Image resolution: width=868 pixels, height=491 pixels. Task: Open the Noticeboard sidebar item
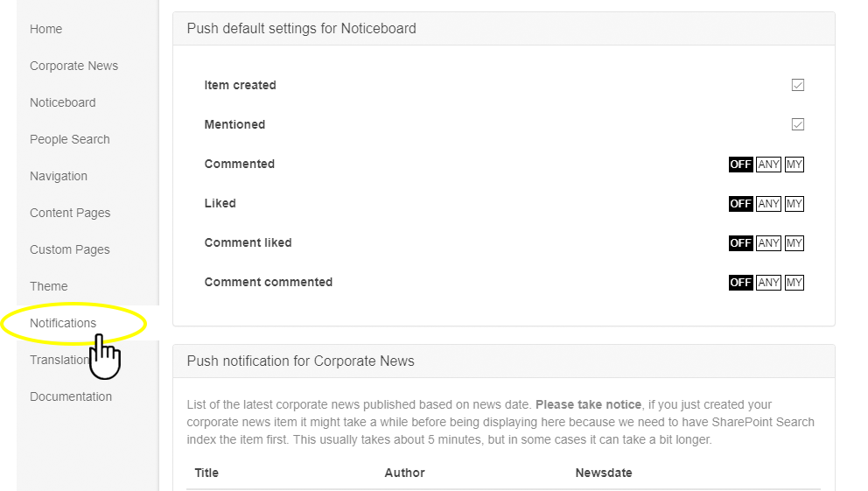[x=62, y=102]
